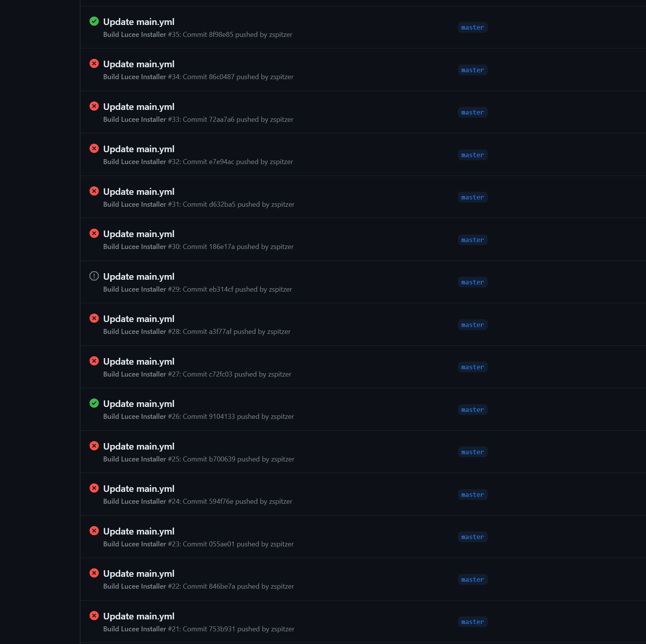
Task: Open Update main.yml run #28
Action: (x=139, y=319)
